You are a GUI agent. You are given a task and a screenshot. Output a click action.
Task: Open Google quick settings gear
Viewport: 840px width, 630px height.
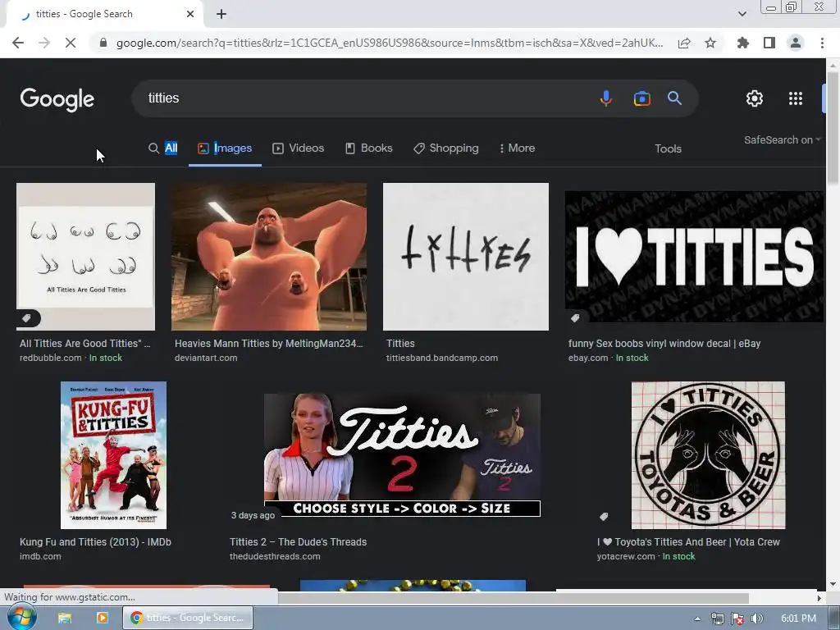[x=755, y=98]
